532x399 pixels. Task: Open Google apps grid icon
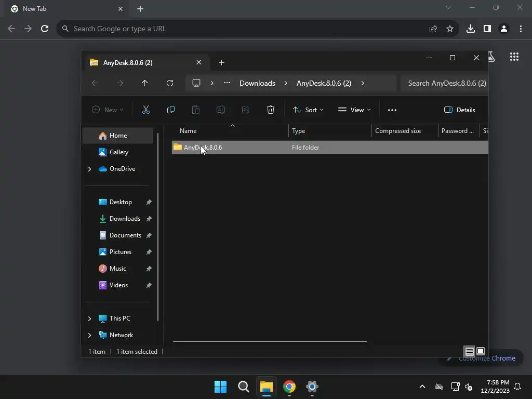[x=514, y=57]
